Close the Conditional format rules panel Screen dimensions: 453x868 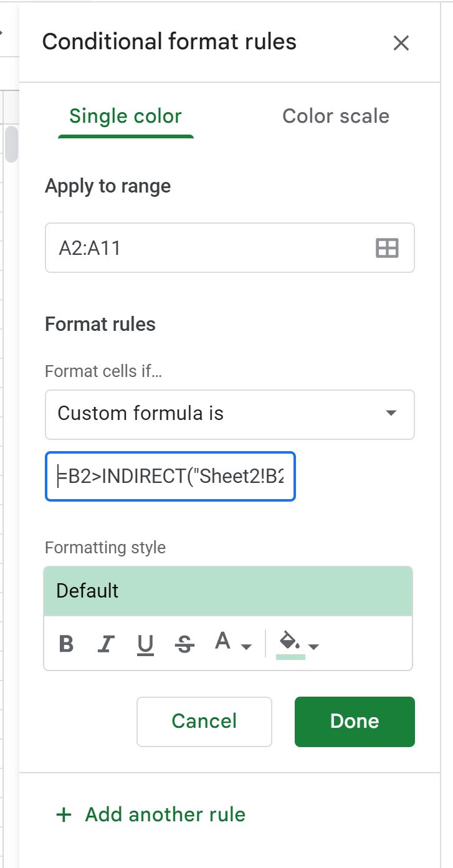401,43
